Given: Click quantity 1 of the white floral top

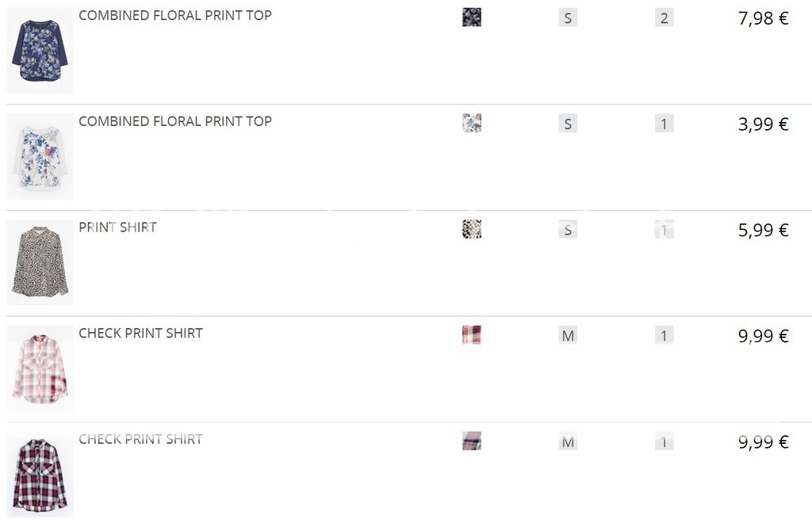Looking at the screenshot, I should tap(665, 124).
